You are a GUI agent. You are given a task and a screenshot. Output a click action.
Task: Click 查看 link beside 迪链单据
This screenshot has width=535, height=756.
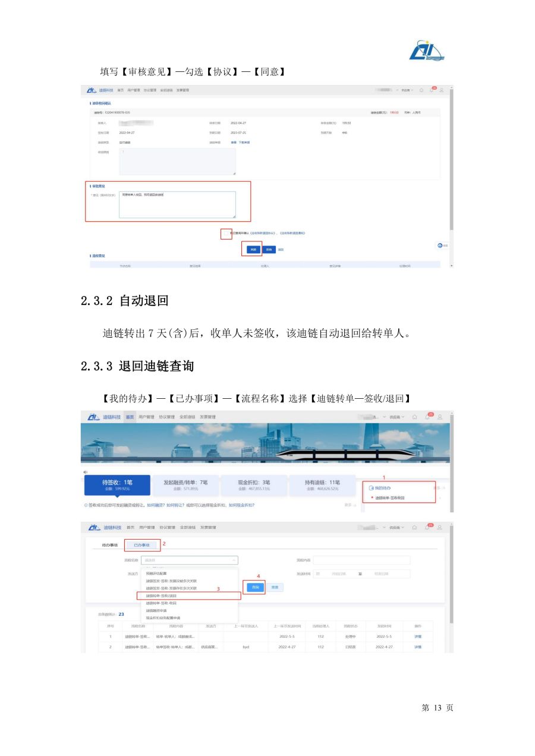(234, 143)
